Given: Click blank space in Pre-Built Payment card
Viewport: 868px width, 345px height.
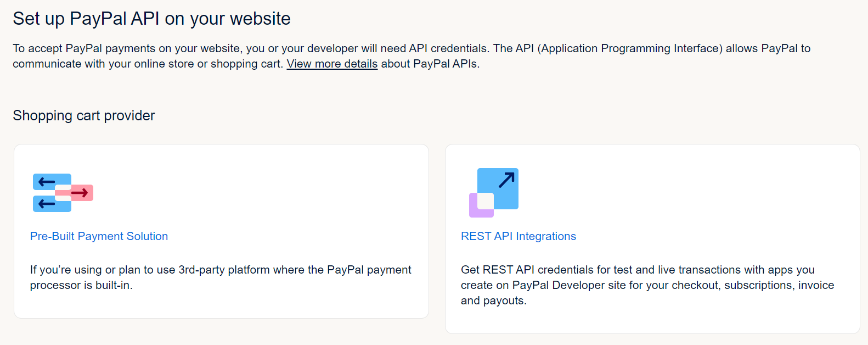Looking at the screenshot, I should [x=274, y=192].
